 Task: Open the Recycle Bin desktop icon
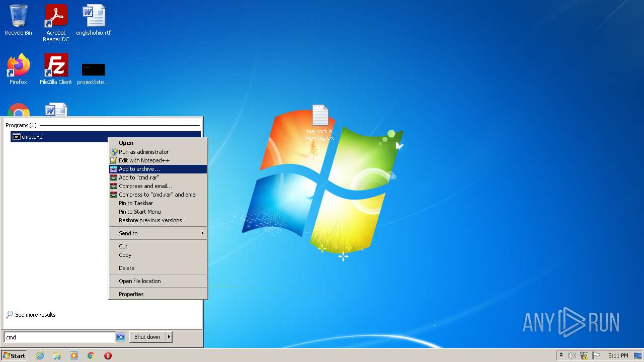click(18, 20)
